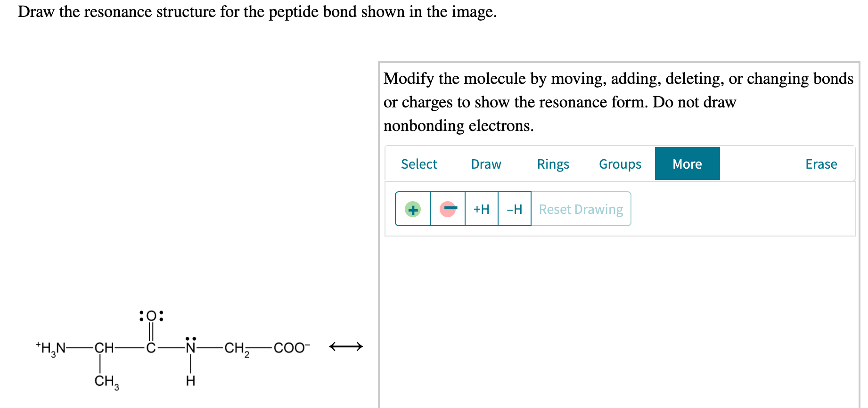Open the Groups tab
Screen dimensions: 868x408
tap(620, 163)
